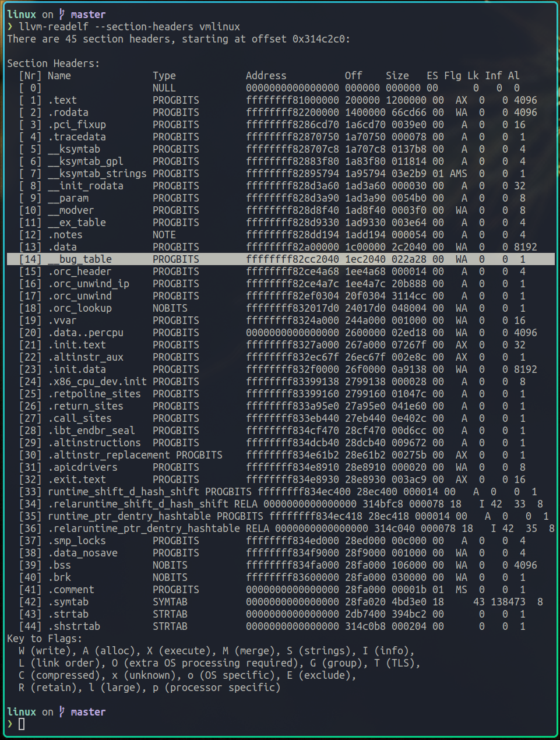Click the "Type" column header
560x740 pixels.
(164, 76)
